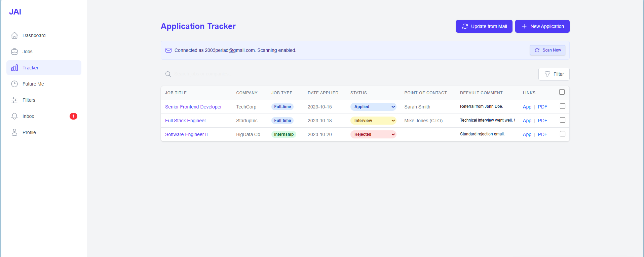
Task: Go to the Jobs section
Action: [44, 52]
